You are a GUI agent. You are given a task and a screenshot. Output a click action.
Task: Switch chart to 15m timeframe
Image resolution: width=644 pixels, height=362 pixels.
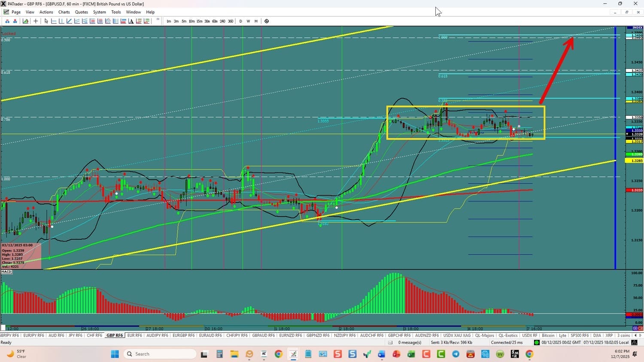(x=199, y=21)
